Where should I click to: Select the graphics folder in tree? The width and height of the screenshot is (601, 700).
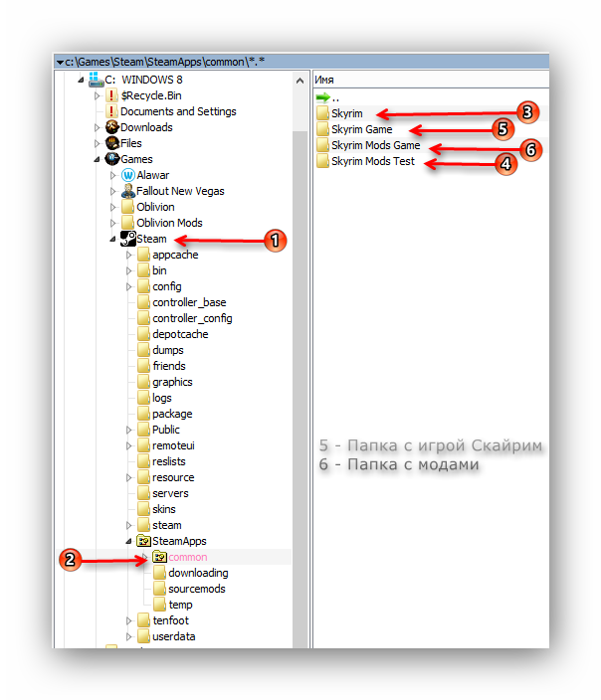coord(172,382)
